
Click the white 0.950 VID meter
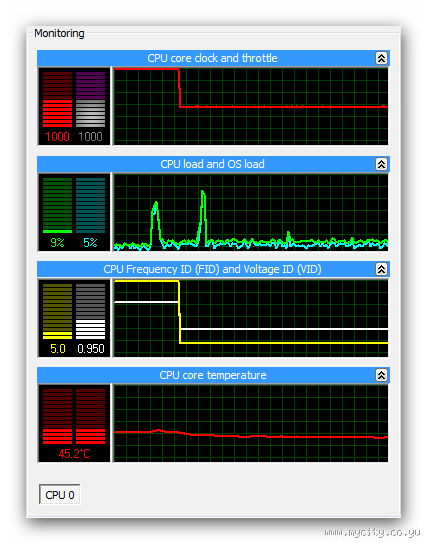point(91,312)
